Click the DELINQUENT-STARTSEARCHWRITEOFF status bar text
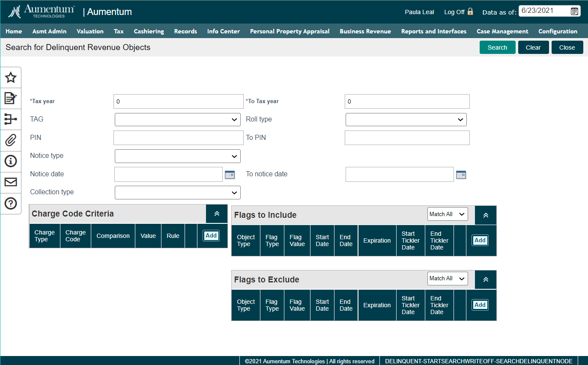588x365 pixels. click(x=479, y=361)
